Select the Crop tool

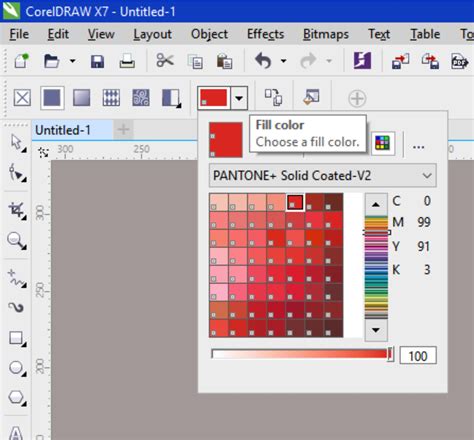point(17,211)
